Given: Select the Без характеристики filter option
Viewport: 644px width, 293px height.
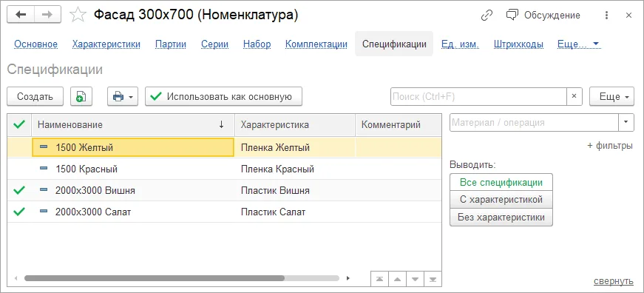Looking at the screenshot, I should (x=501, y=218).
